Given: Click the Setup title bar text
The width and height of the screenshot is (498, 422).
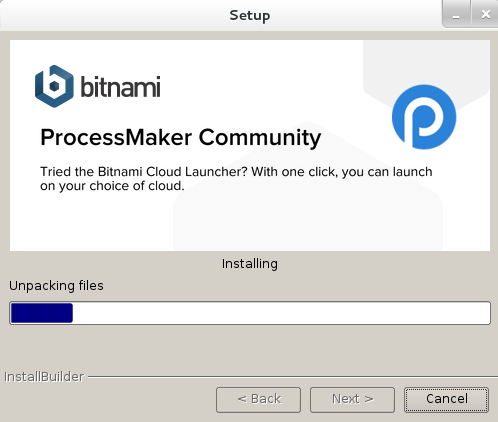Looking at the screenshot, I should click(x=250, y=15).
